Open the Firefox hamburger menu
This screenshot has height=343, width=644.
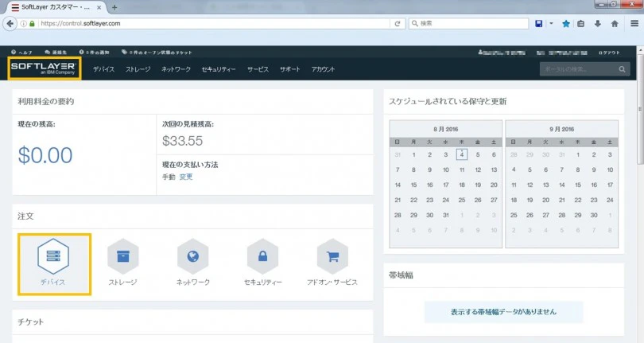pos(634,23)
